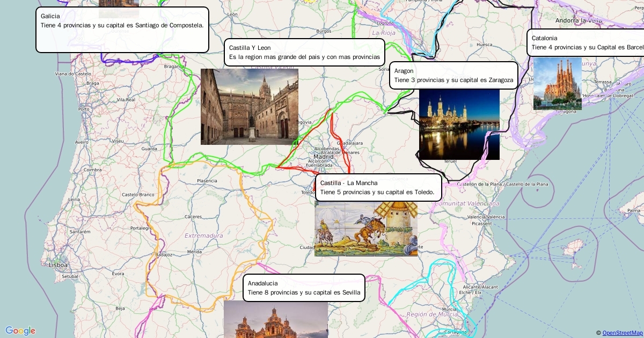
Task: Open the OpenStreetMap attribution link
Action: (621, 333)
